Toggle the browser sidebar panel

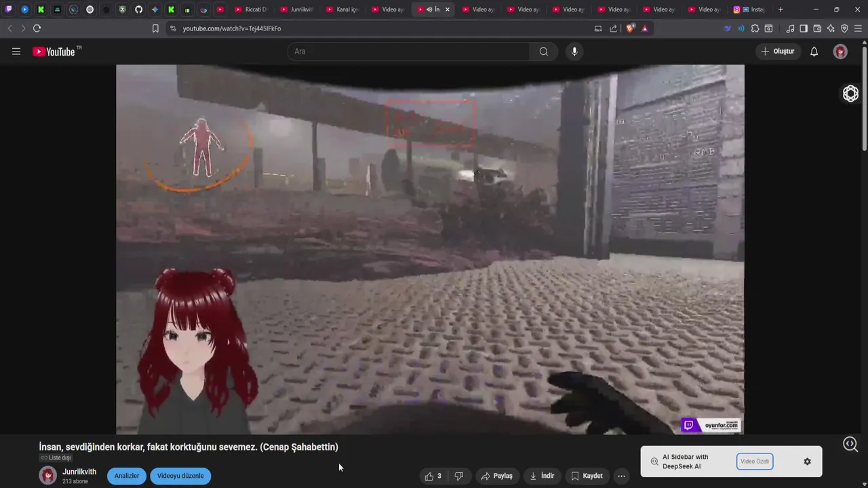pyautogui.click(x=804, y=28)
